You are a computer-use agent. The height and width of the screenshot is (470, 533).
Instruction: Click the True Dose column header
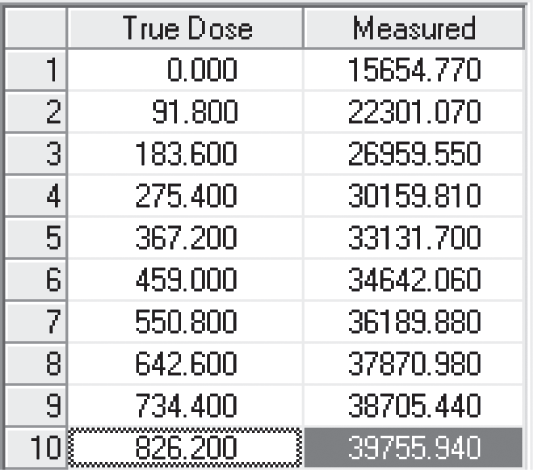pos(185,28)
